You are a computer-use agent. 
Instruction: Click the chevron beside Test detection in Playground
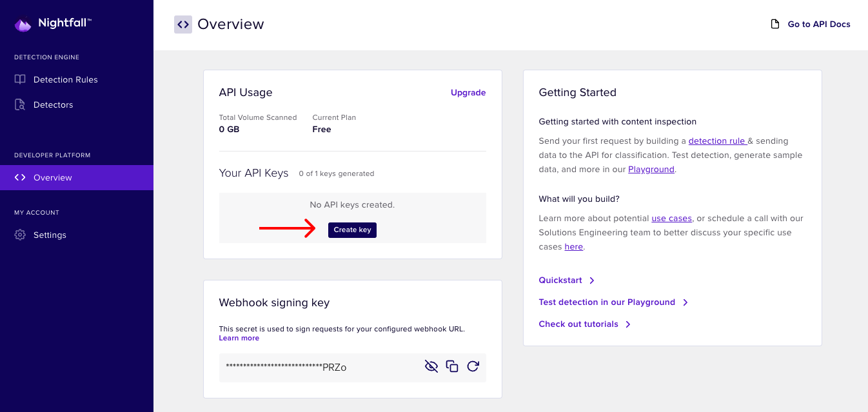(686, 302)
